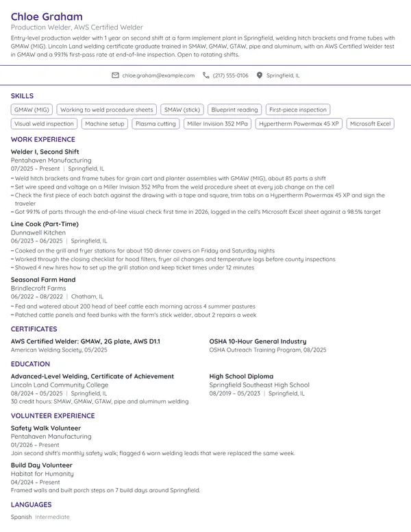Screen dimensions: 411x532
Task: Select the Hypertherm Powermax 45 XP tag
Action: [x=299, y=124]
